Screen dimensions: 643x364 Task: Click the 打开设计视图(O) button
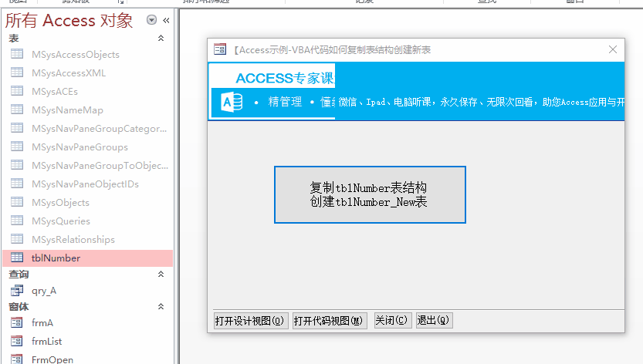(251, 321)
